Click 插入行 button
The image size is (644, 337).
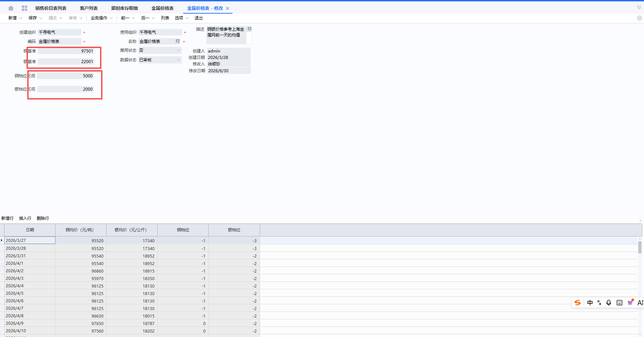(x=25, y=218)
